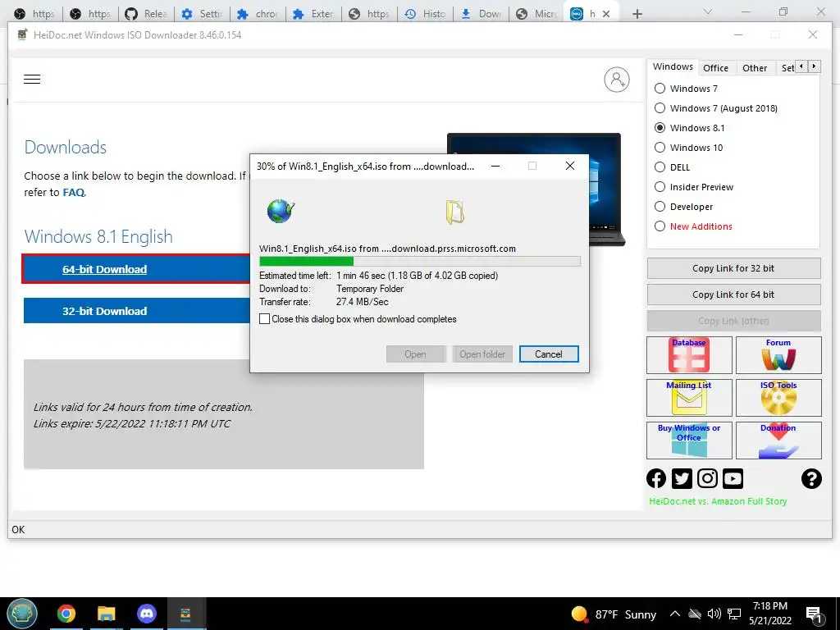Viewport: 840px width, 630px height.
Task: Open the browser tab search dropdown arrow
Action: pyautogui.click(x=708, y=11)
